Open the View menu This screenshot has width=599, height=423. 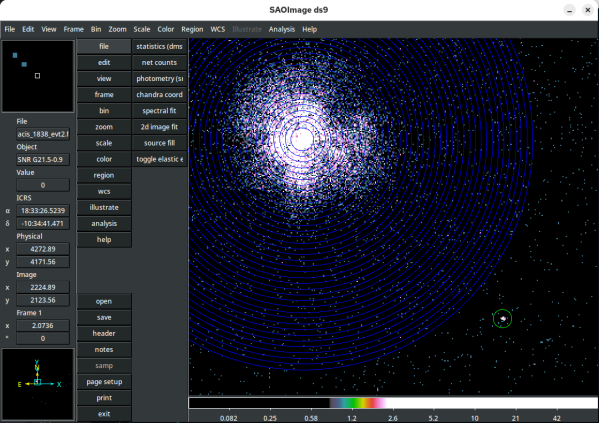coord(49,29)
